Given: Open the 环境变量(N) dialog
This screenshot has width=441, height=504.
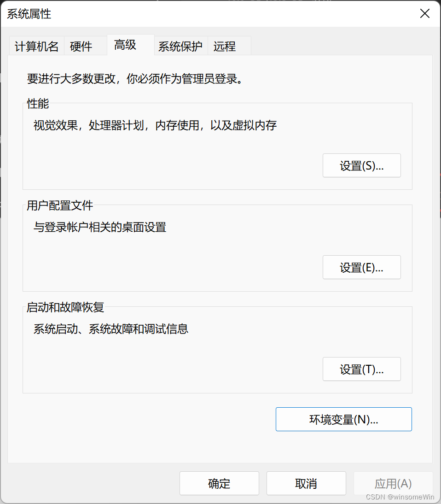Looking at the screenshot, I should [344, 419].
